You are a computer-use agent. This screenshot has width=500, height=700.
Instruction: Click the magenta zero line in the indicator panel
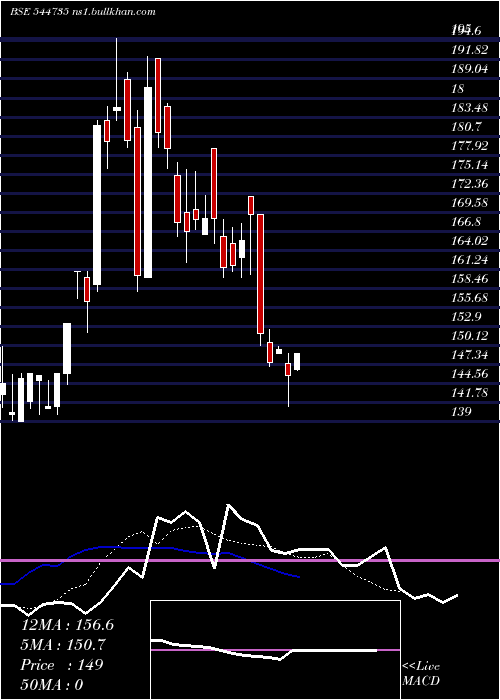coord(250,560)
